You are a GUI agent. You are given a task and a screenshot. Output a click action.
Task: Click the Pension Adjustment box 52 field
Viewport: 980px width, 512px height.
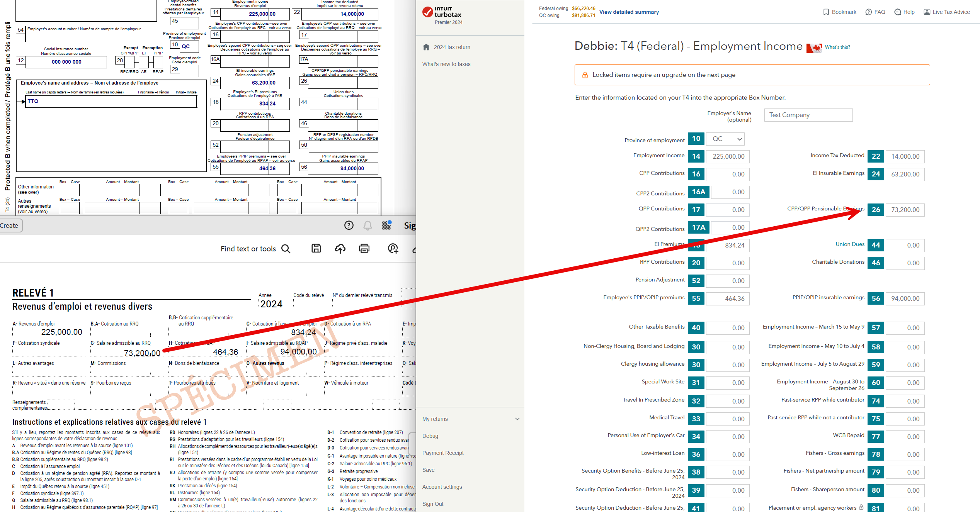(x=728, y=281)
